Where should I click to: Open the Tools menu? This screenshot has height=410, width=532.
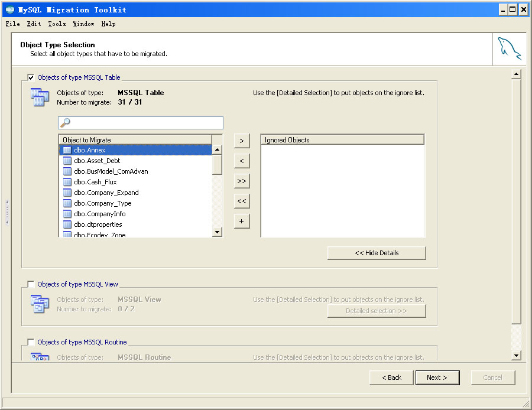coord(57,24)
